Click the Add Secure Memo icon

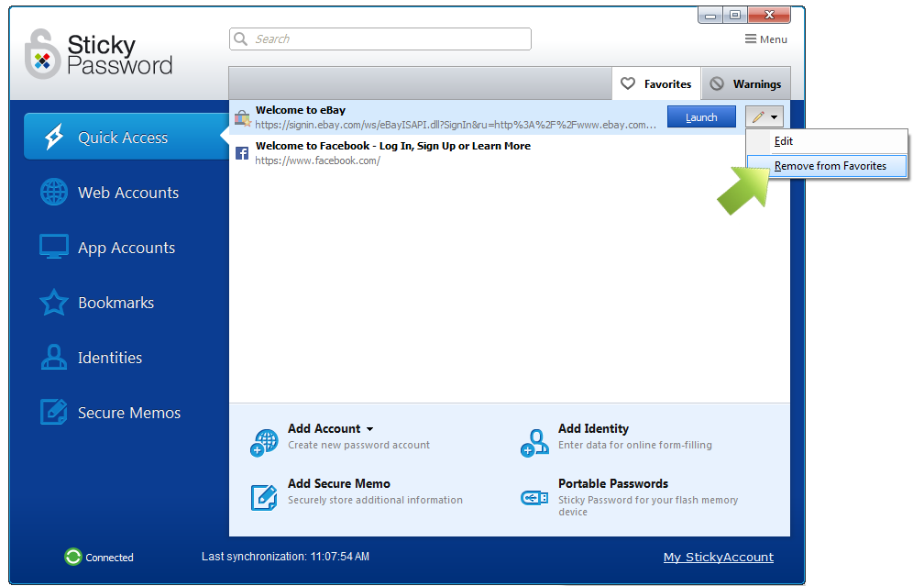point(264,497)
